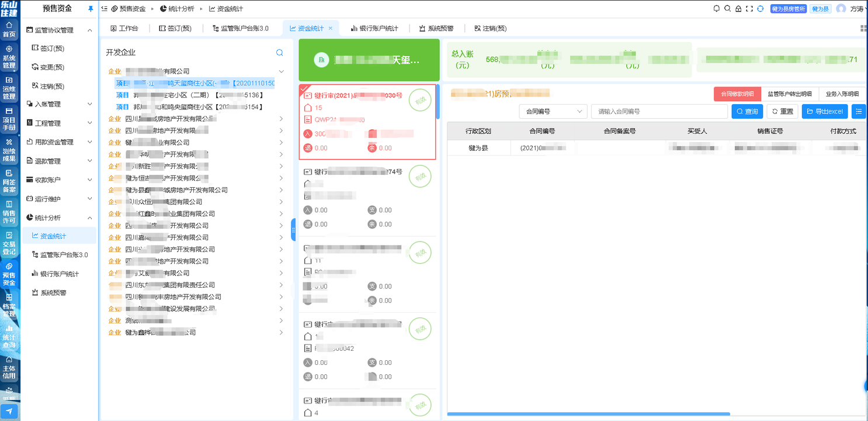Click the 导出excel button
The image size is (868, 421).
824,111
